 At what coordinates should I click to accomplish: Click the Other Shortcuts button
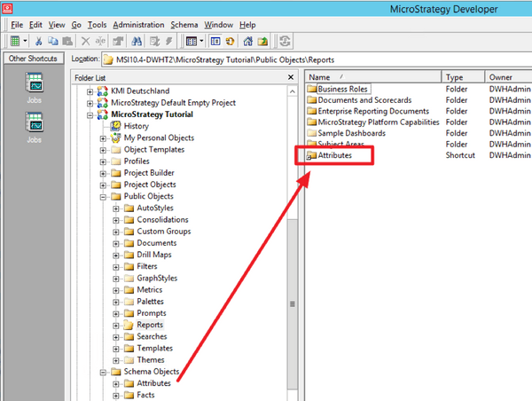tap(33, 59)
